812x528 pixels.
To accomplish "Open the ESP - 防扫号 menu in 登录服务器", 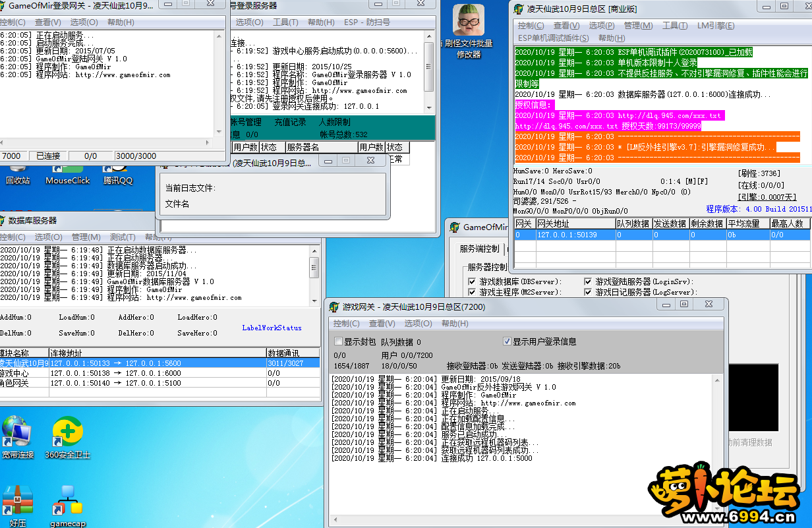I will pyautogui.click(x=367, y=22).
